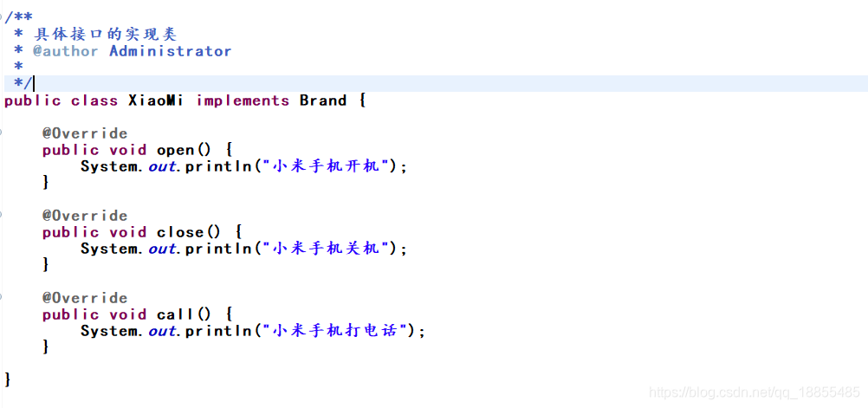This screenshot has height=408, width=868.
Task: Click the Javadoc comment text 具体接口的实现类
Action: tap(105, 35)
